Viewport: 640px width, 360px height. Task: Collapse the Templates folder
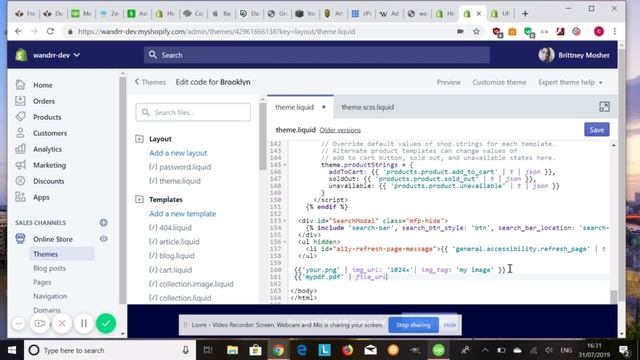click(x=139, y=199)
